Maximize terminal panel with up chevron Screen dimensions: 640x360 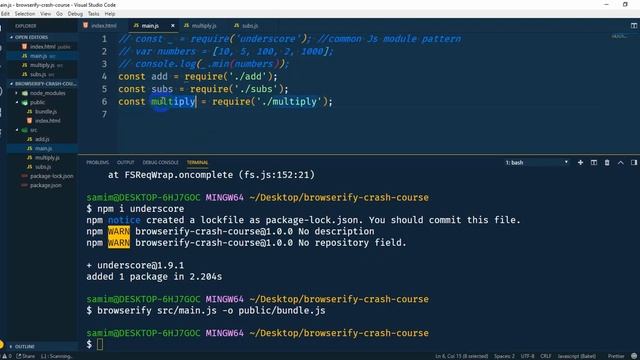point(620,162)
